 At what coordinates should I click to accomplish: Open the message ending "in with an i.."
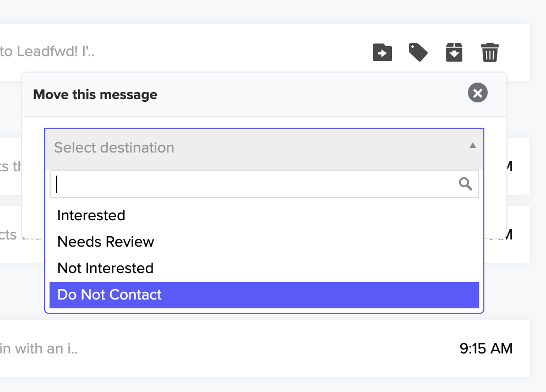tap(39, 349)
